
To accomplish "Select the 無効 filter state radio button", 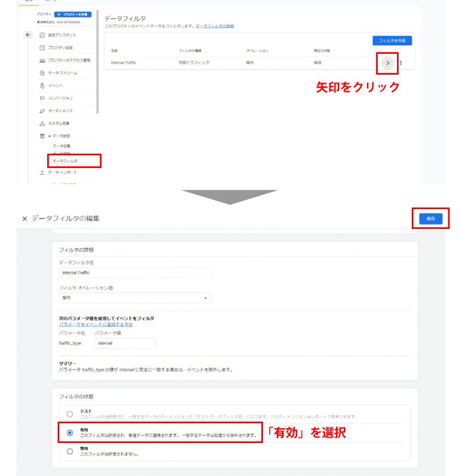I will click(x=70, y=451).
